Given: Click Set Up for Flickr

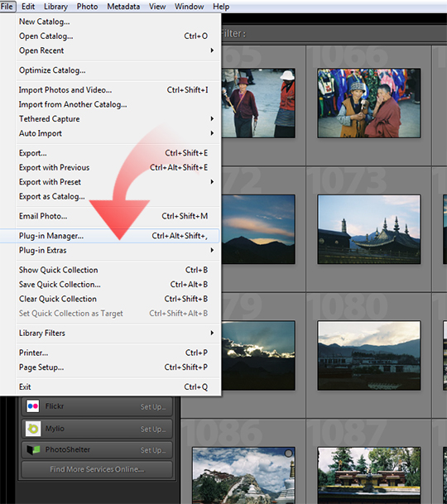Looking at the screenshot, I should 153,406.
